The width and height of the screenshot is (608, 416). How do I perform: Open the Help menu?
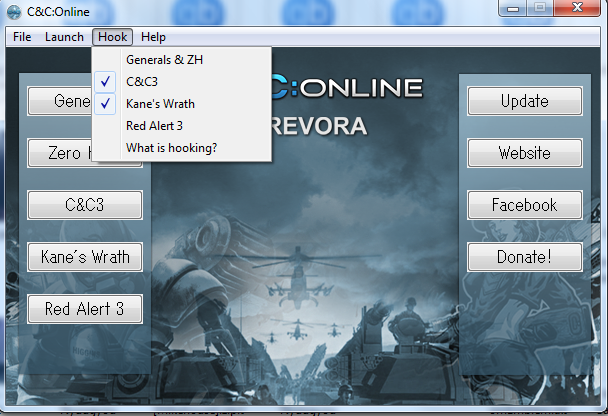pos(153,37)
